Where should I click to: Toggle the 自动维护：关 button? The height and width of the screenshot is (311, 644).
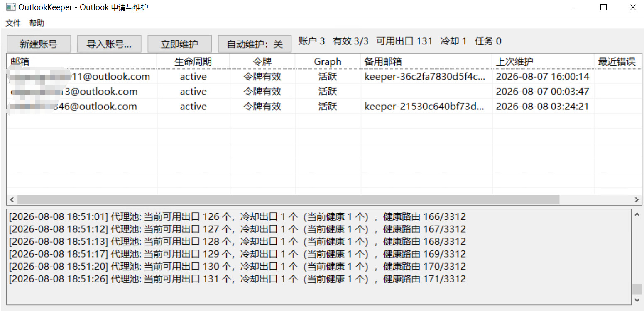255,44
